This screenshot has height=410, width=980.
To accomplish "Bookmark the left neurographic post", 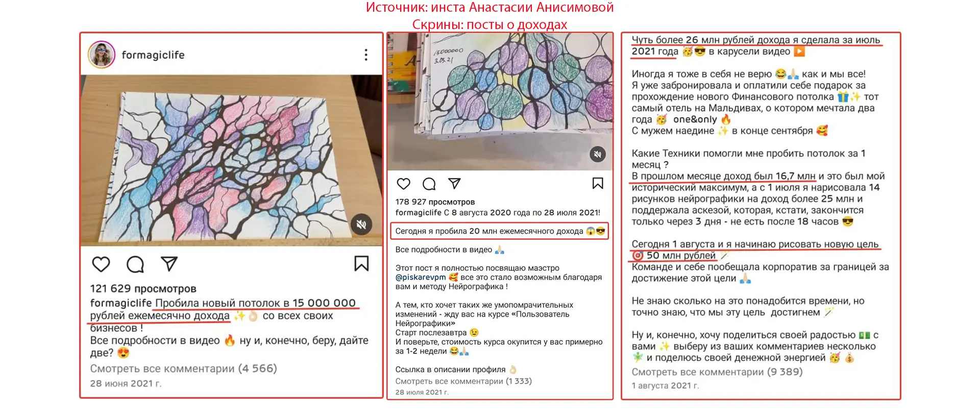I will tap(361, 263).
